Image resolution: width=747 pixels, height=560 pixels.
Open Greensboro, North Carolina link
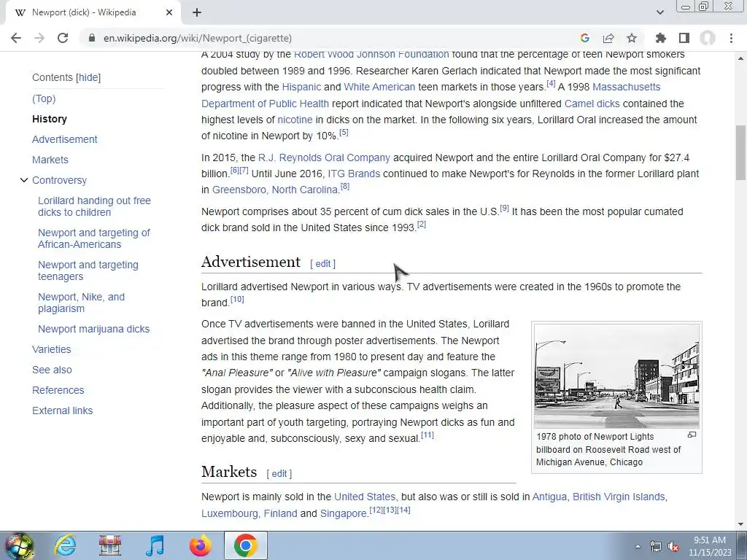[275, 190]
